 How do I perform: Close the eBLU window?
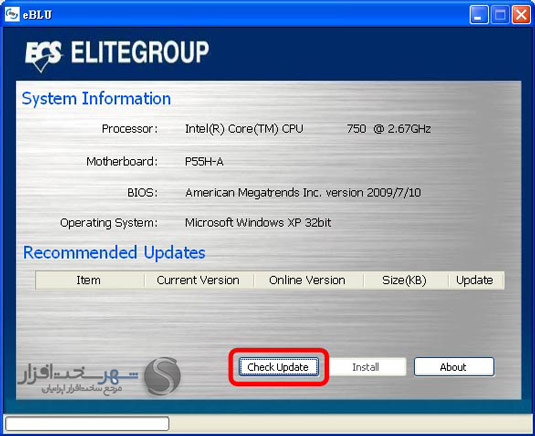point(521,15)
